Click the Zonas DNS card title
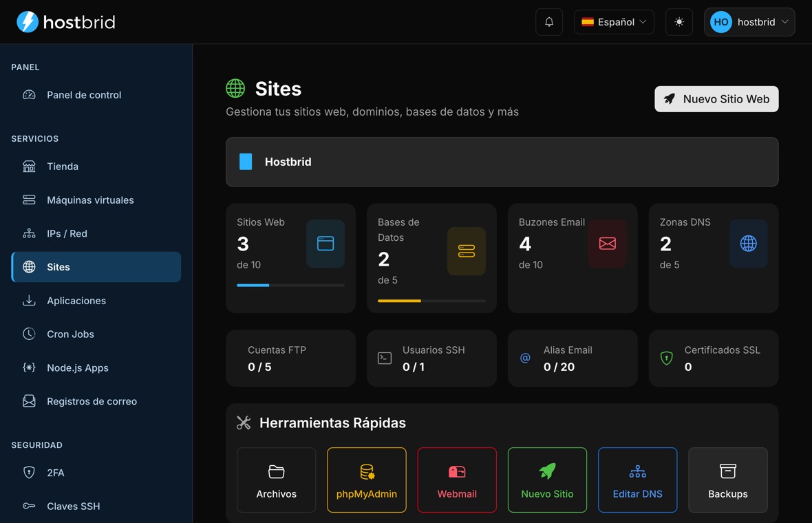Screen dimensions: 812x523 [685, 222]
